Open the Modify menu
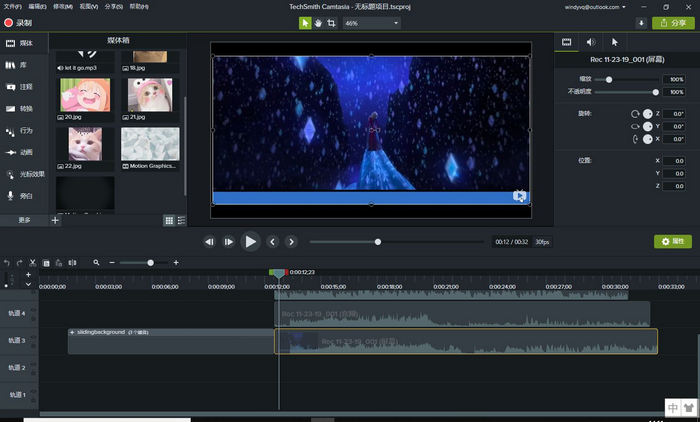Screen dimensions: 700x422 pyautogui.click(x=62, y=7)
